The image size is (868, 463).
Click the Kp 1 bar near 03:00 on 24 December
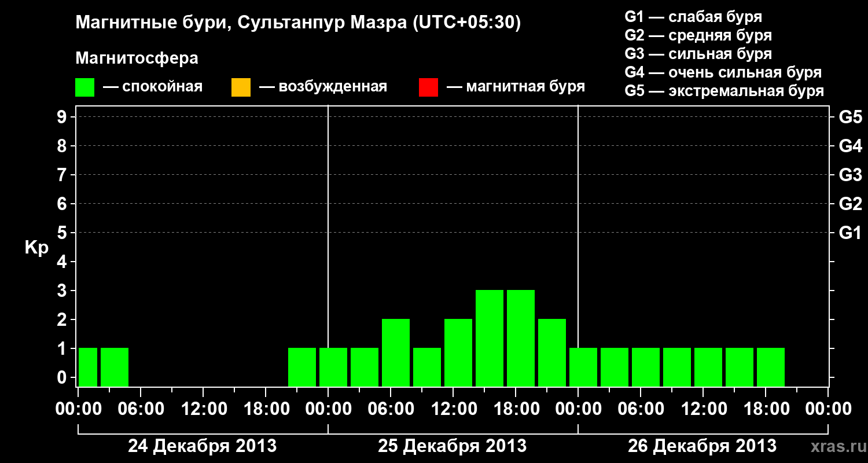(x=115, y=367)
